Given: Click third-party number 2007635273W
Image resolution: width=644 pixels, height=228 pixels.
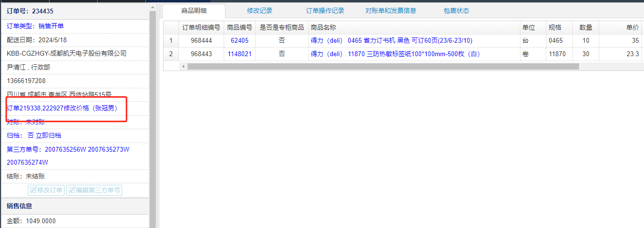Looking at the screenshot, I should click(109, 149).
